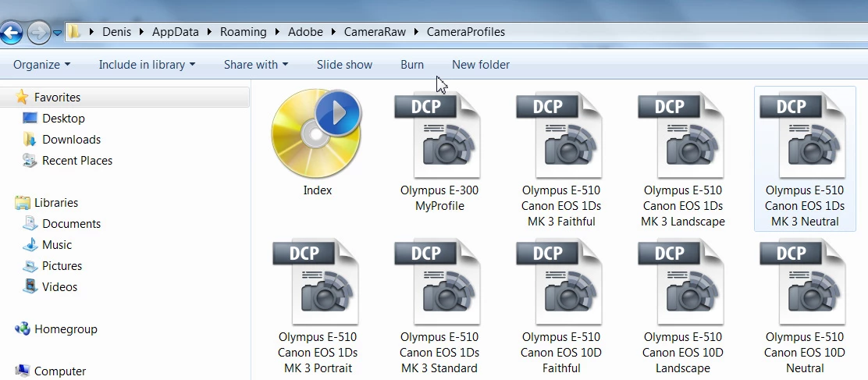Navigate to CameraRaw in the breadcrumb
Screen dimensions: 868x380
click(375, 32)
